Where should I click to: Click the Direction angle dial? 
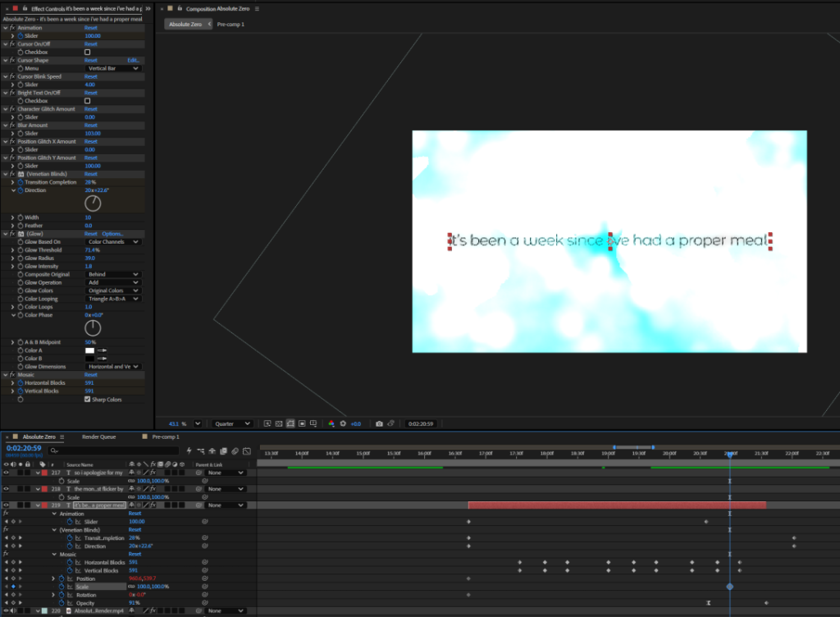pyautogui.click(x=93, y=203)
